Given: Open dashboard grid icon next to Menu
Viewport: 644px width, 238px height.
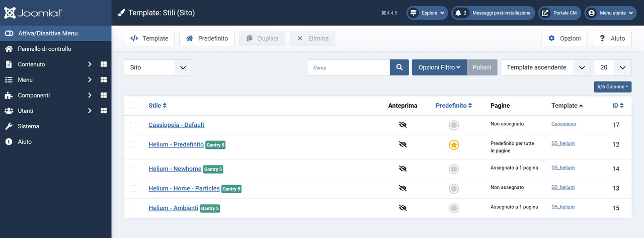Looking at the screenshot, I should tap(104, 80).
